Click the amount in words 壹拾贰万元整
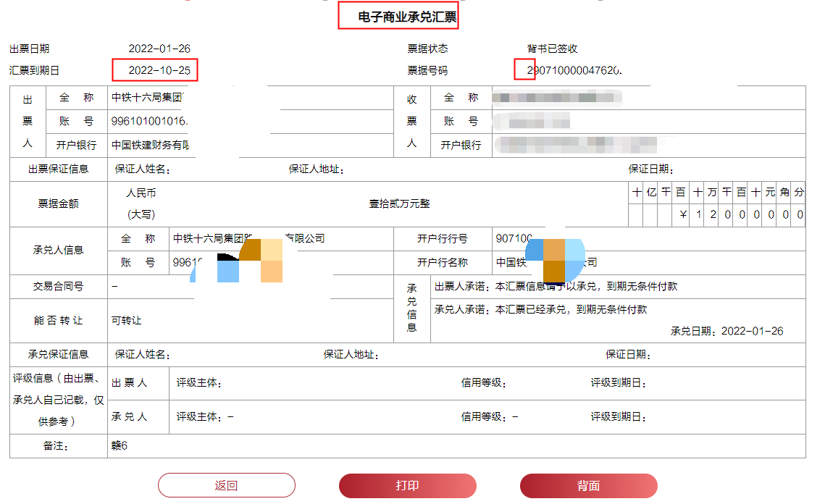Image resolution: width=833 pixels, height=504 pixels. pos(399,204)
